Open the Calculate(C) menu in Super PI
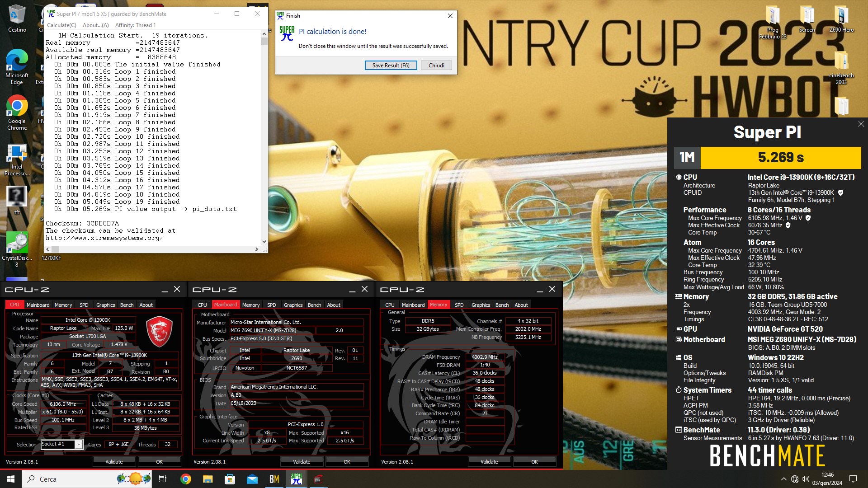The height and width of the screenshot is (488, 868). click(61, 25)
